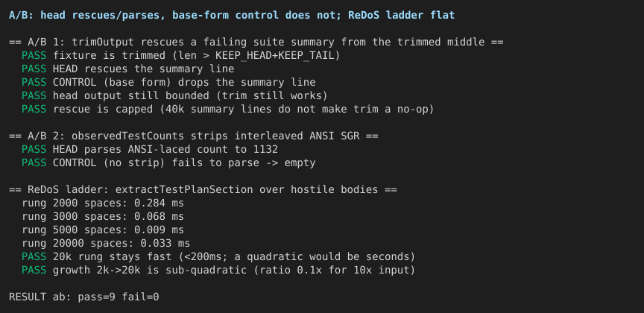Click the 'RESULT ab: pass=9 fail=0' line

click(x=83, y=297)
